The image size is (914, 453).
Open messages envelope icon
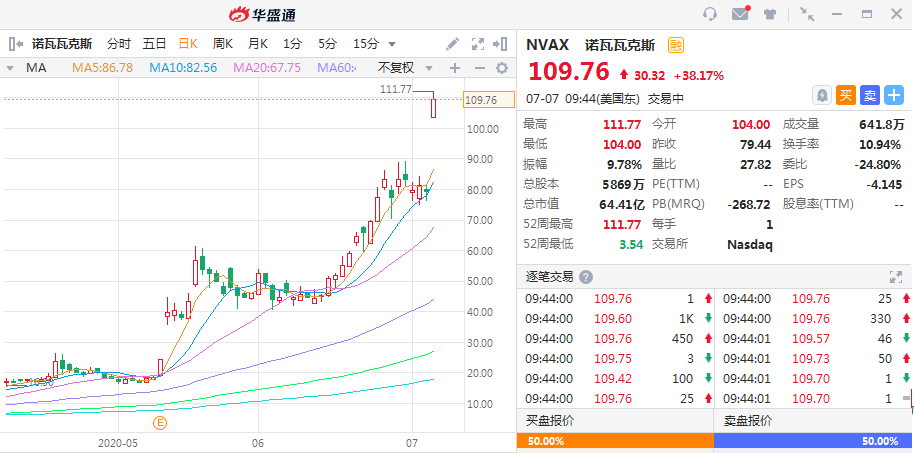(x=740, y=14)
